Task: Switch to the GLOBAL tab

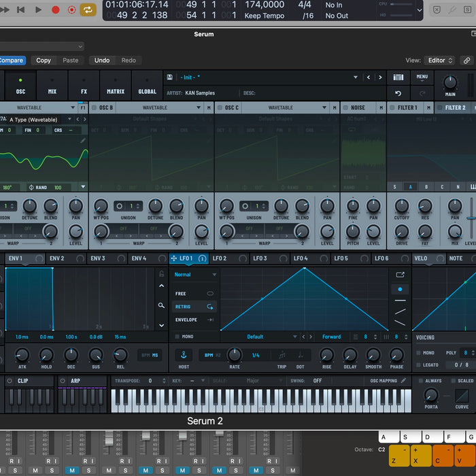Action: coord(147,86)
